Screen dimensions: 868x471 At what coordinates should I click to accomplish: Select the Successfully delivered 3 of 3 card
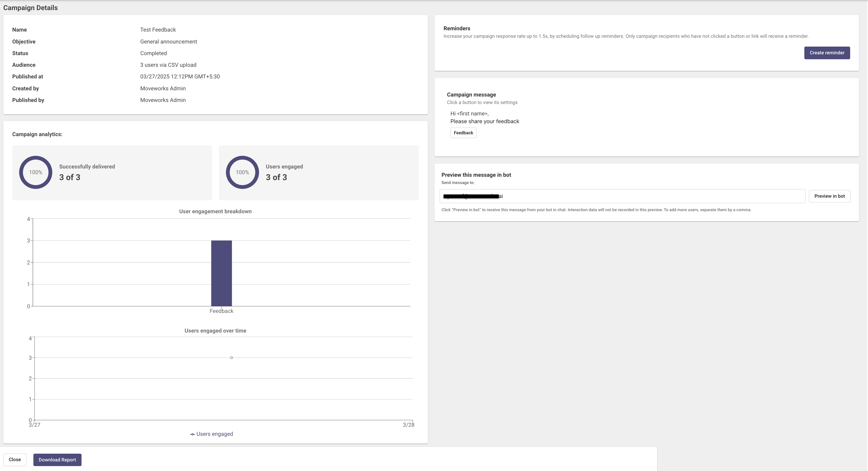click(x=112, y=173)
